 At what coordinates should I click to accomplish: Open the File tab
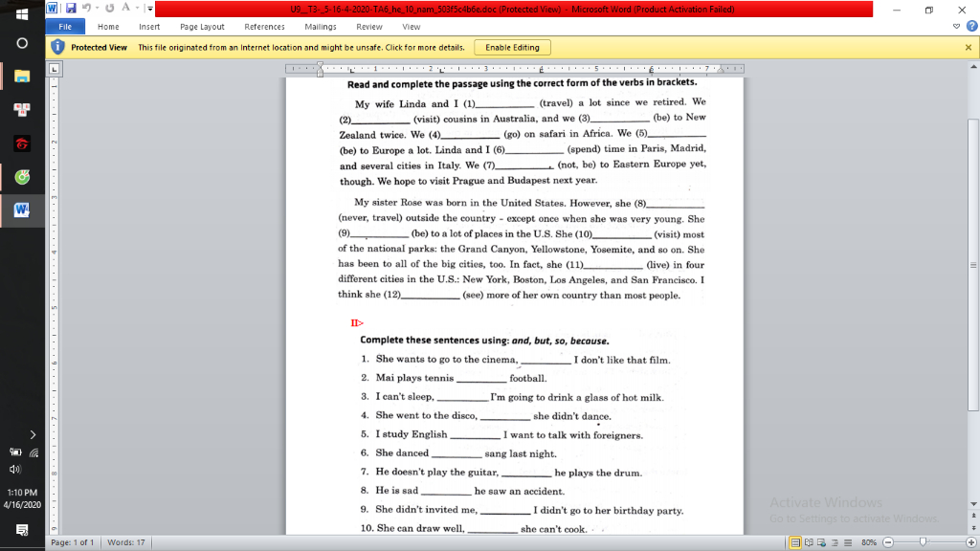[x=65, y=27]
